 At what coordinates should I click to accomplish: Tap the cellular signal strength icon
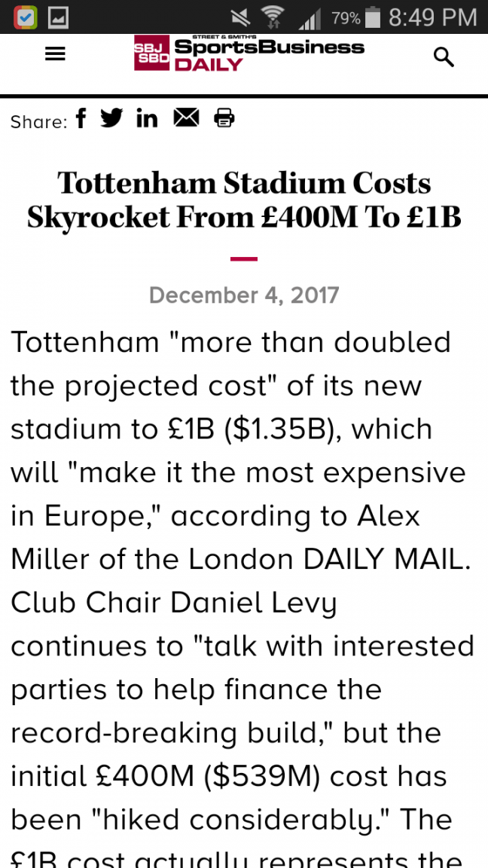309,17
